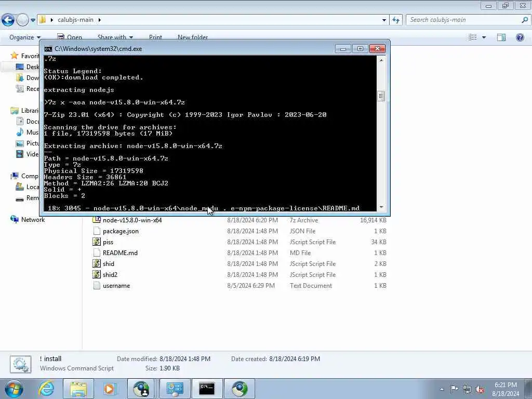The width and height of the screenshot is (532, 399).
Task: Select the shid2 file name
Action: 110,274
